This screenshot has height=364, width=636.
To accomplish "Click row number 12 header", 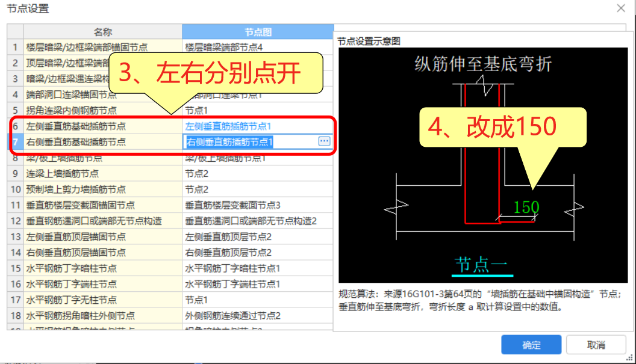I will (x=16, y=221).
